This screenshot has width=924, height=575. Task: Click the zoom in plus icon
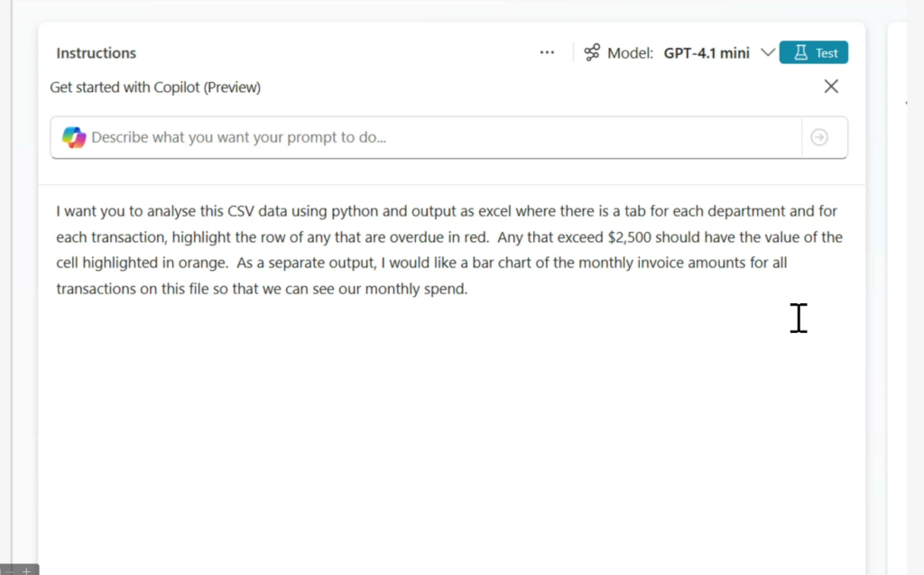(x=26, y=570)
